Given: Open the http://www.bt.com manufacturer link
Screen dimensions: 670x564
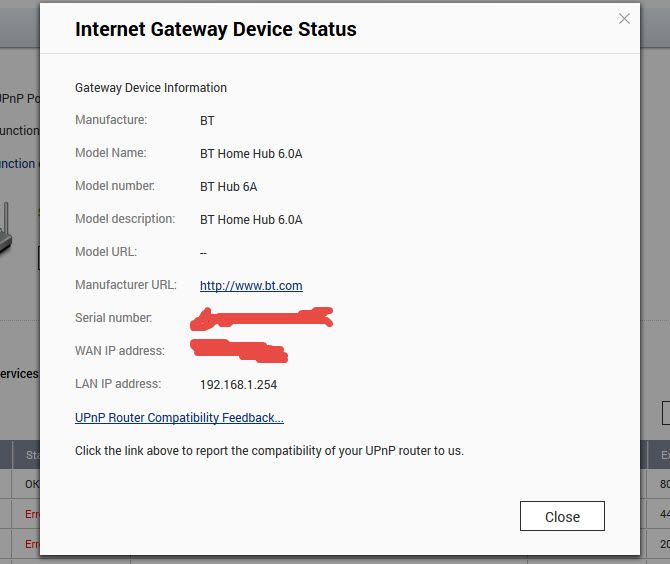Looking at the screenshot, I should coord(251,285).
